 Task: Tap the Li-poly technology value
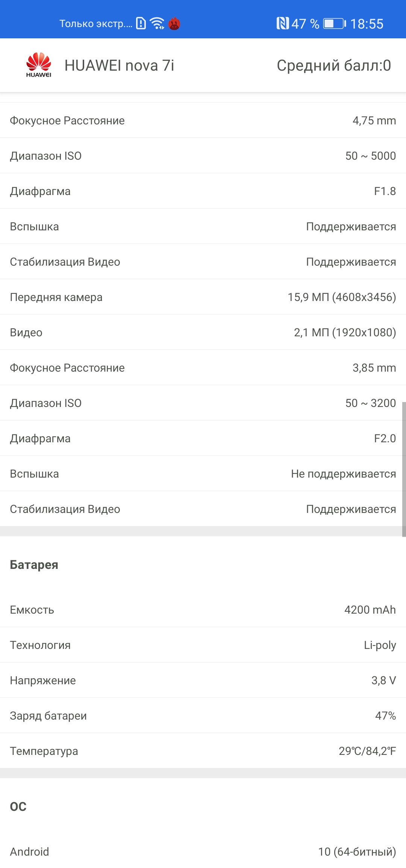pyautogui.click(x=380, y=645)
